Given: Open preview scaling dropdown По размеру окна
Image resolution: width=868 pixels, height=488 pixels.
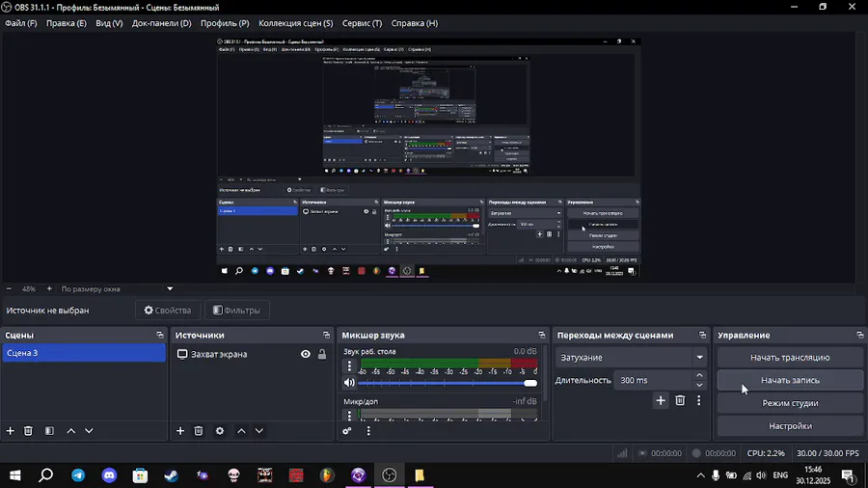Looking at the screenshot, I should 118,288.
